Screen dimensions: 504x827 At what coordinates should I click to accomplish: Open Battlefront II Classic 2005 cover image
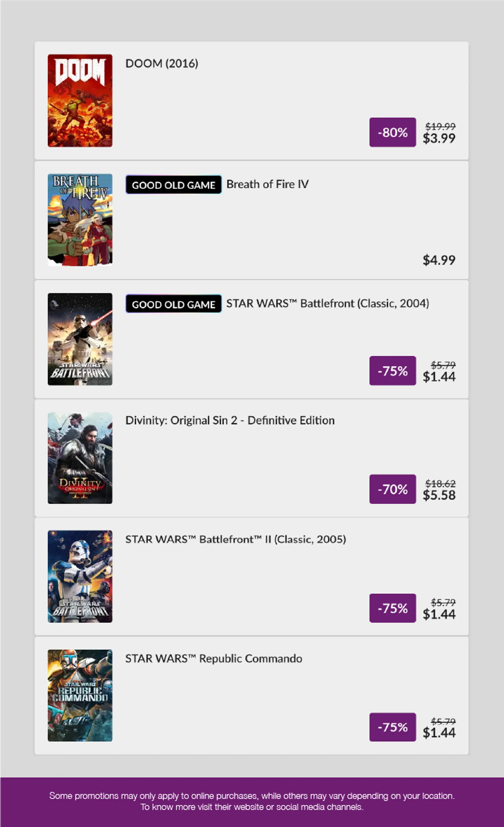coord(80,576)
